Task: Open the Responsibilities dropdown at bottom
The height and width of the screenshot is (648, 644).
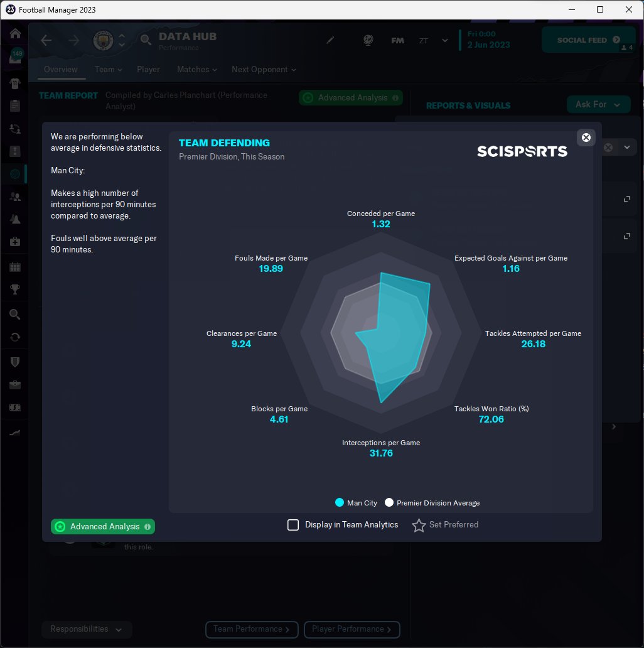Action: 87,629
